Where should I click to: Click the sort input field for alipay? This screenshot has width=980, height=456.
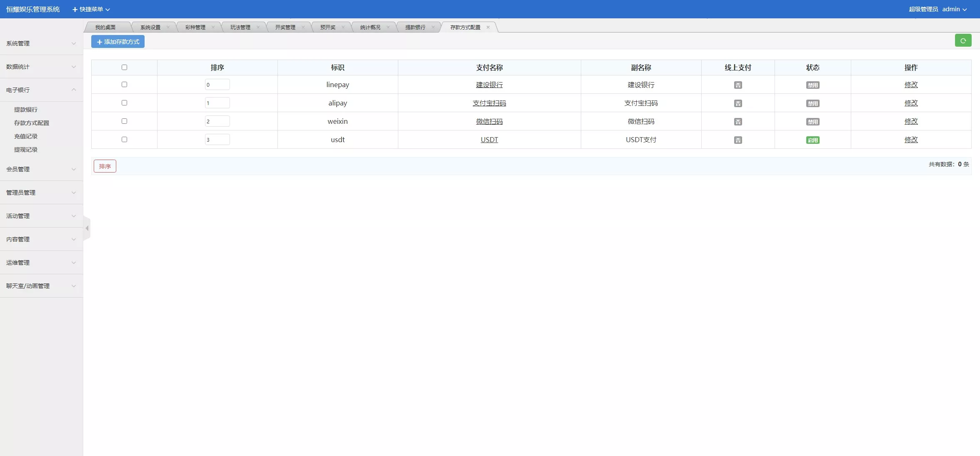click(x=217, y=103)
